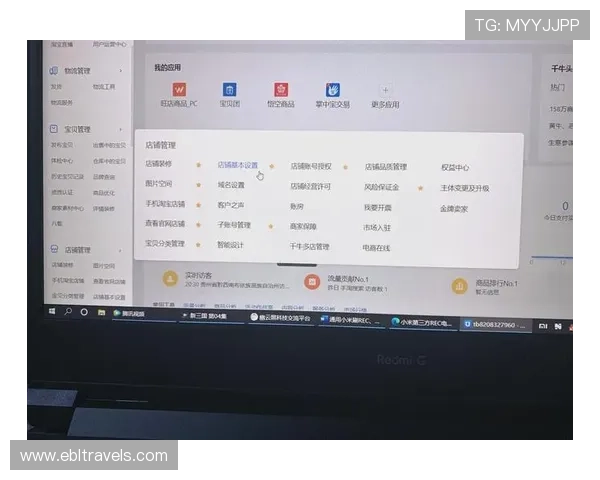Select 店铺管理 heading in sidebar
Viewport: 600px width, 480px height.
(x=78, y=250)
